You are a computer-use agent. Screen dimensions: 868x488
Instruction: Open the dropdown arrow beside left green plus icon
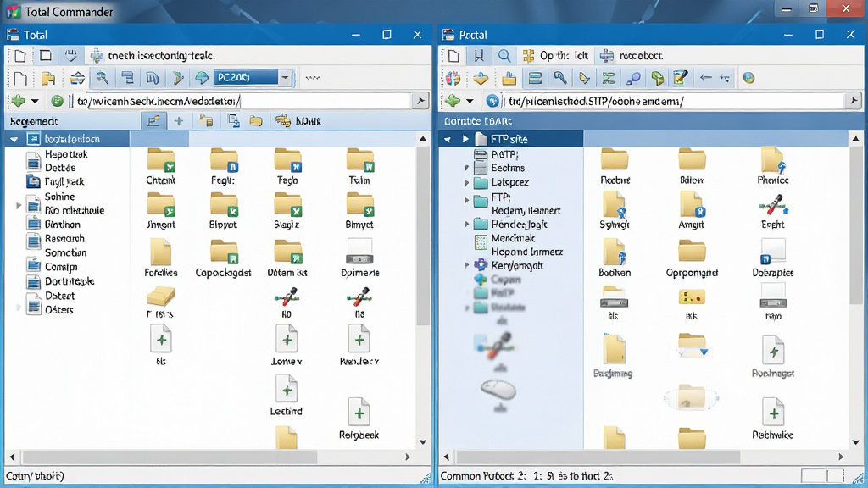click(35, 102)
